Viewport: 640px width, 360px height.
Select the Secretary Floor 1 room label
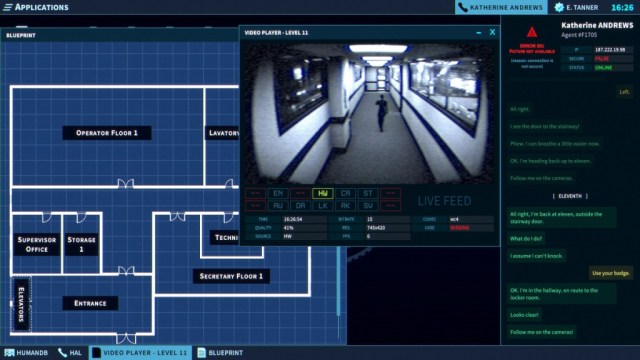click(x=231, y=276)
